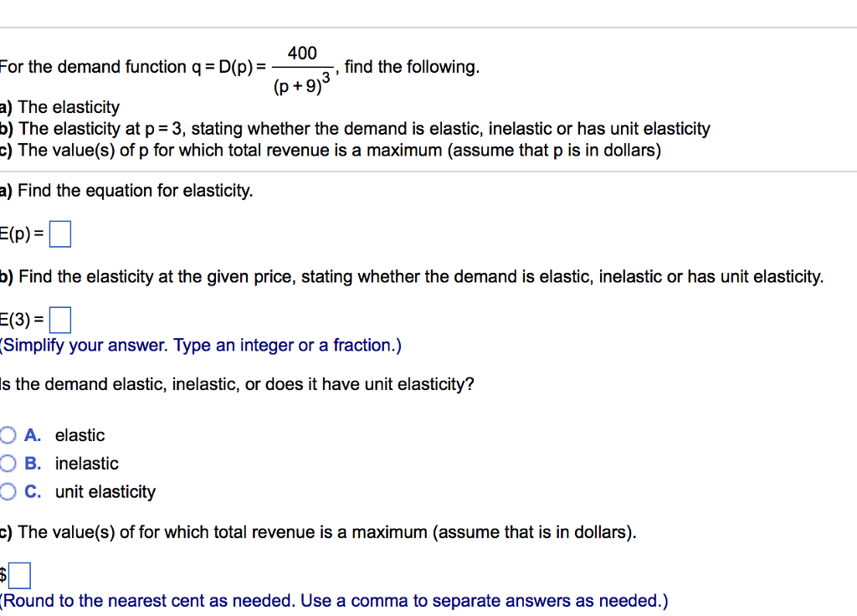This screenshot has width=857, height=616.
Task: Click the E(3) answer input box
Action: [x=60, y=319]
